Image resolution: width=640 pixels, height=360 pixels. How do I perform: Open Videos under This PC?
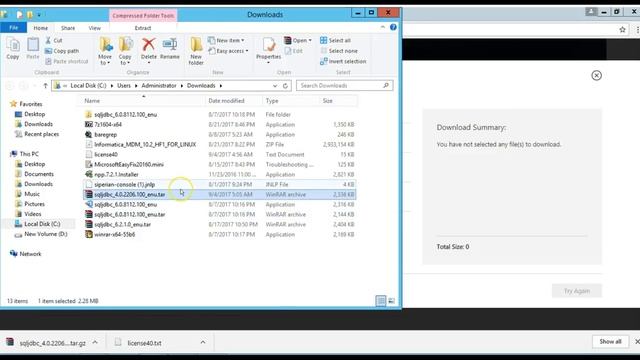tap(28, 214)
